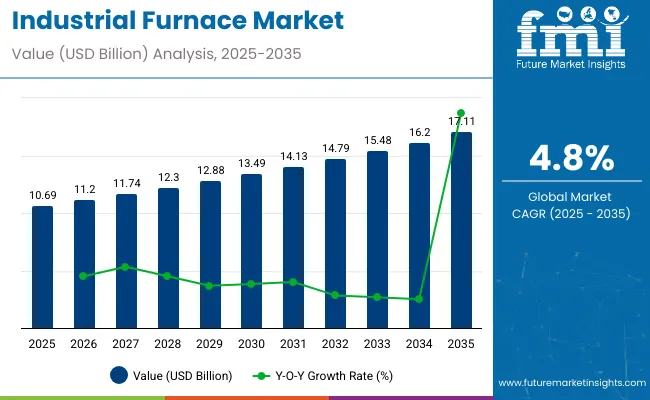Click the green Y-O-Y Growth Rate legend marker

[261, 376]
